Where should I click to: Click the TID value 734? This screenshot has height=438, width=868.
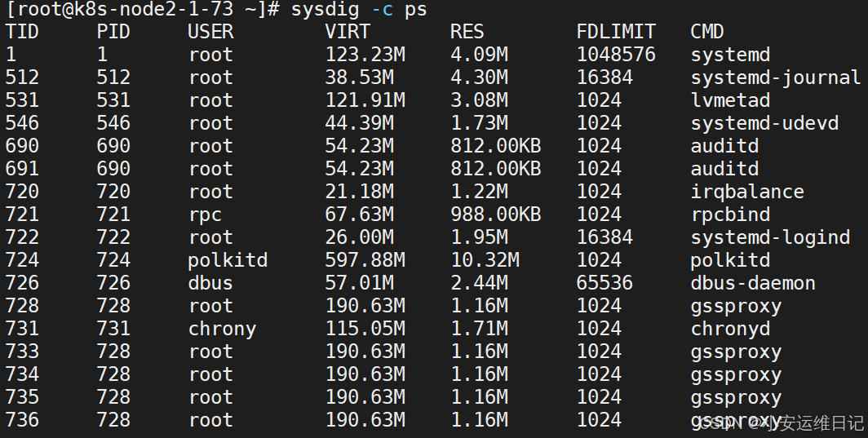click(22, 374)
